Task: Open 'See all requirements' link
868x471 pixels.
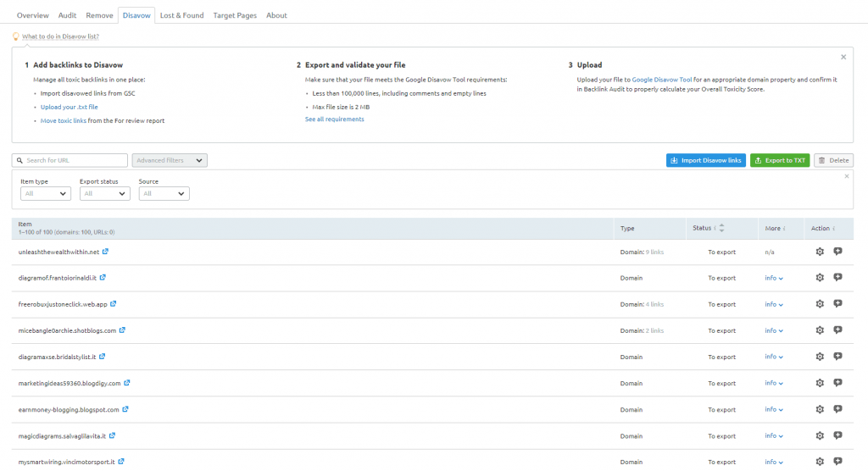Action: point(334,119)
